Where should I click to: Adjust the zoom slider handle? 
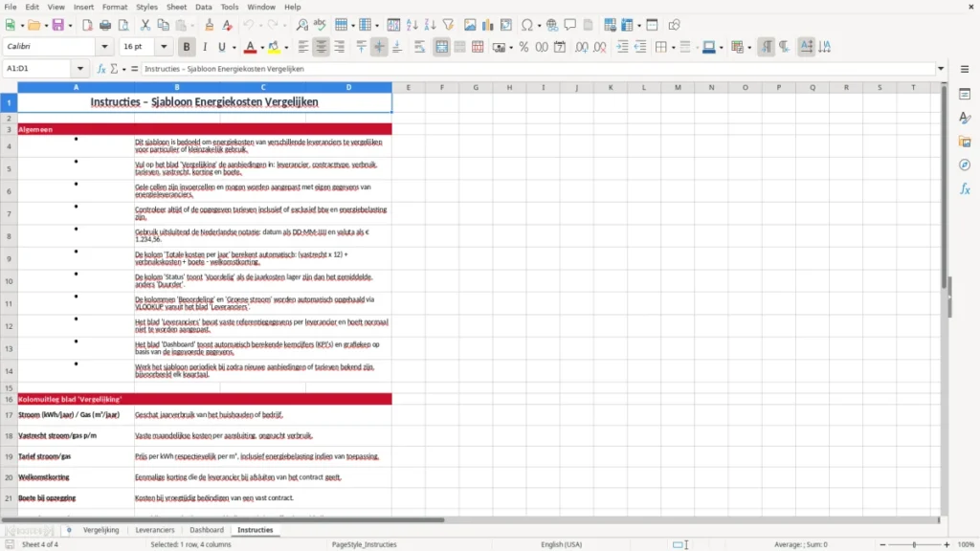point(914,544)
